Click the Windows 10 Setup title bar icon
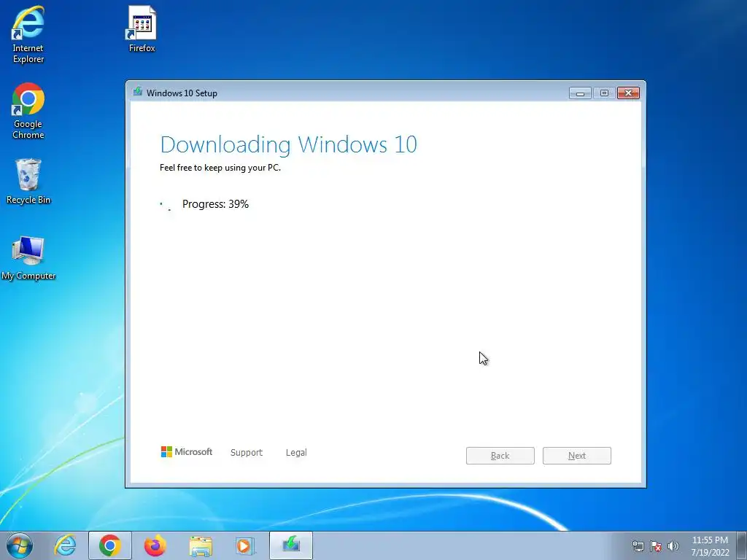The width and height of the screenshot is (747, 560). click(x=138, y=91)
